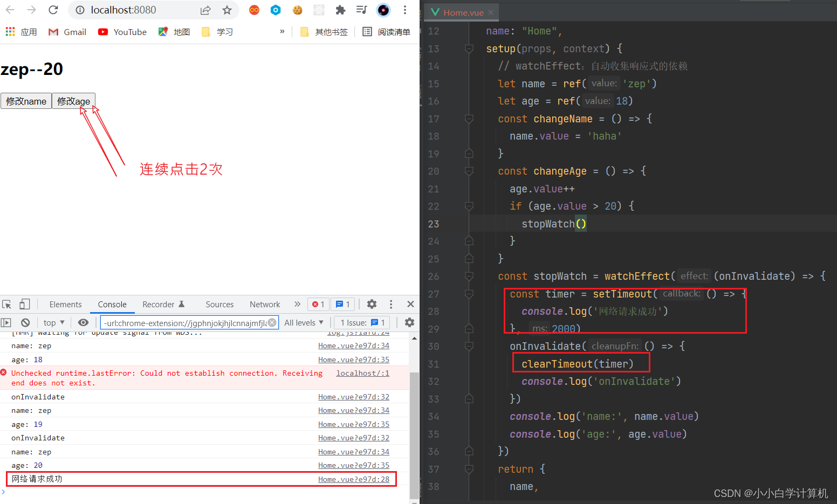Click the site info icon in address bar
Viewport: 837px width, 504px height.
80,10
